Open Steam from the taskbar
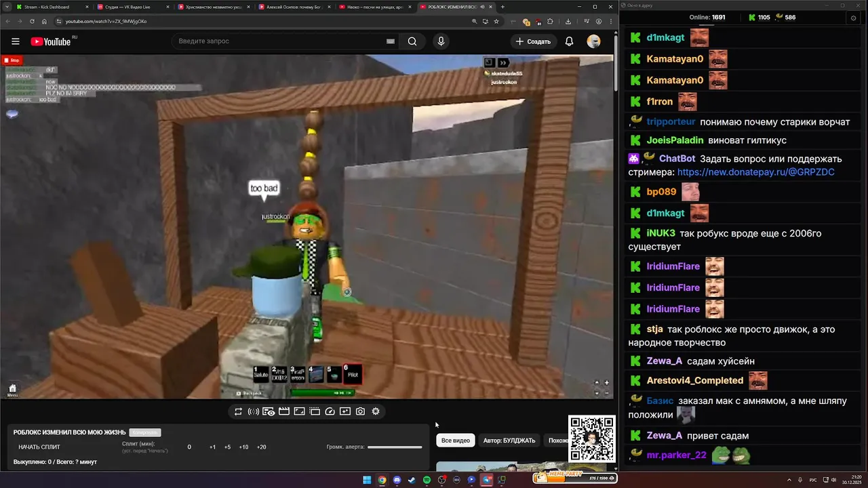The image size is (868, 488). (412, 480)
